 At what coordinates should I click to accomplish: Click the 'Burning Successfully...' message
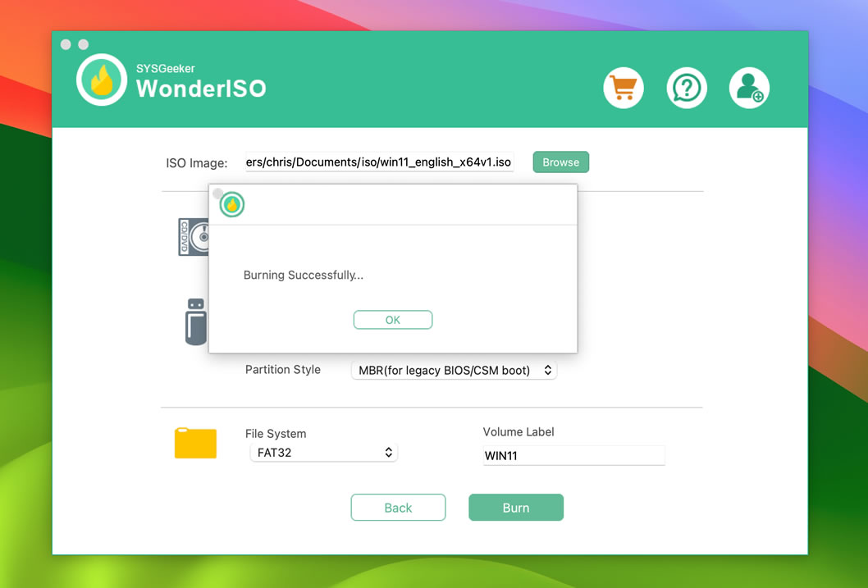[304, 275]
